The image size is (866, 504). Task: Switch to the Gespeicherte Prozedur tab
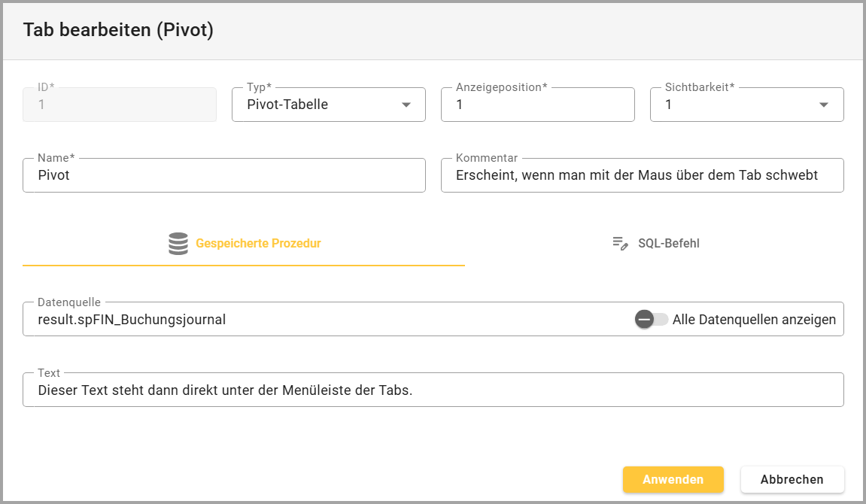tap(257, 244)
